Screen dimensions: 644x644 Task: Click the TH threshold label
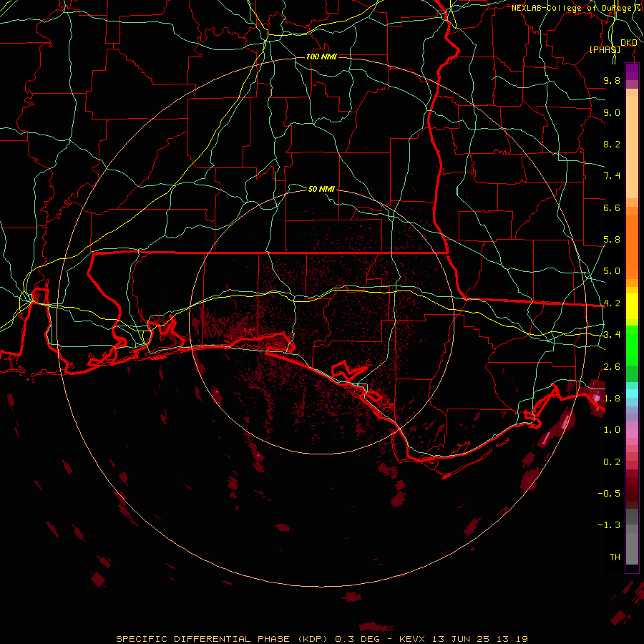point(615,557)
